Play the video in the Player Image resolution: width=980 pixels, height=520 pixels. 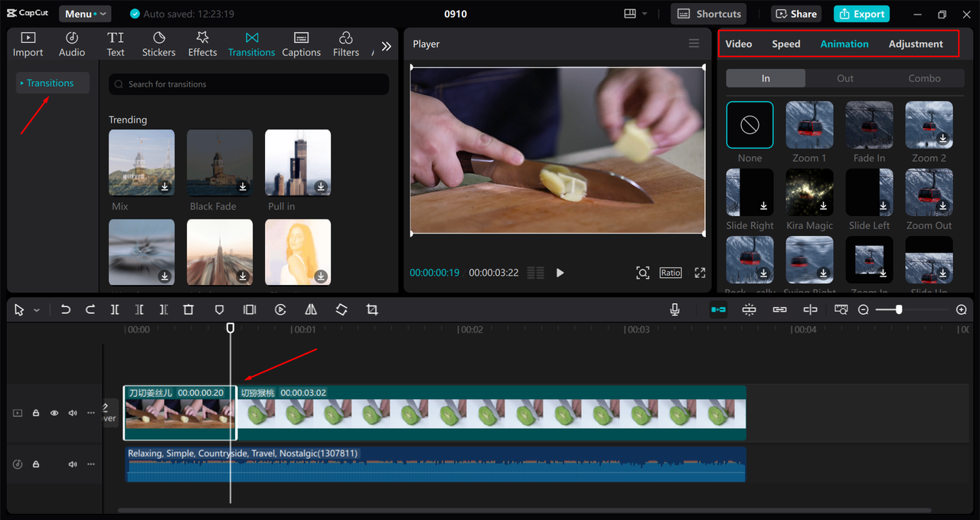[x=560, y=273]
